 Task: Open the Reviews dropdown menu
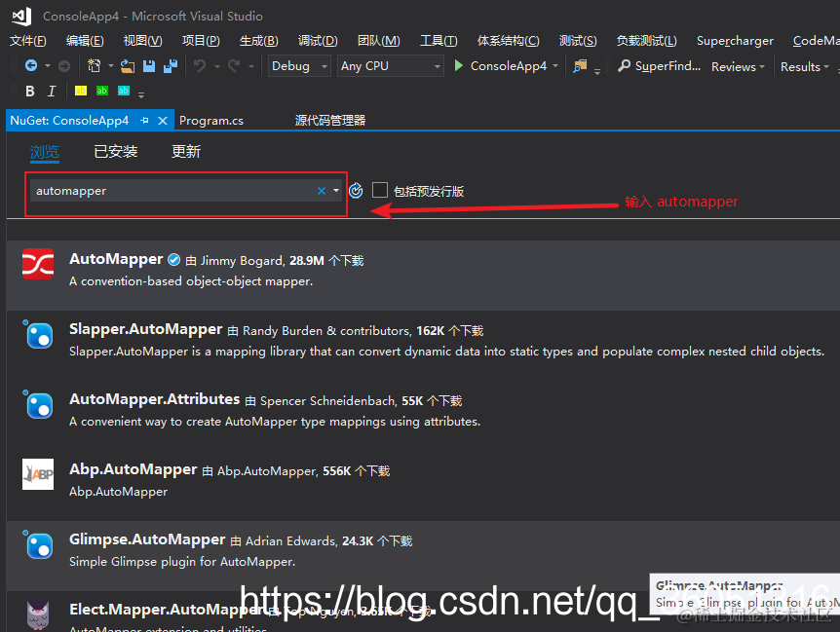[x=738, y=67]
